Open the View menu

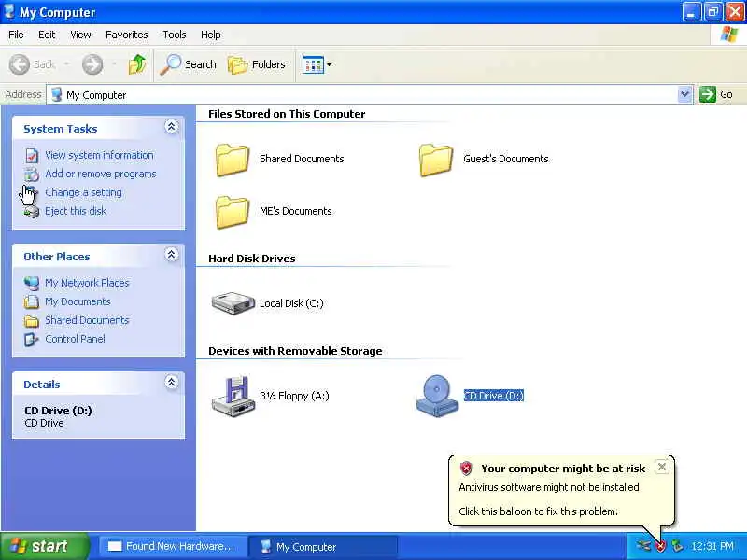click(80, 35)
